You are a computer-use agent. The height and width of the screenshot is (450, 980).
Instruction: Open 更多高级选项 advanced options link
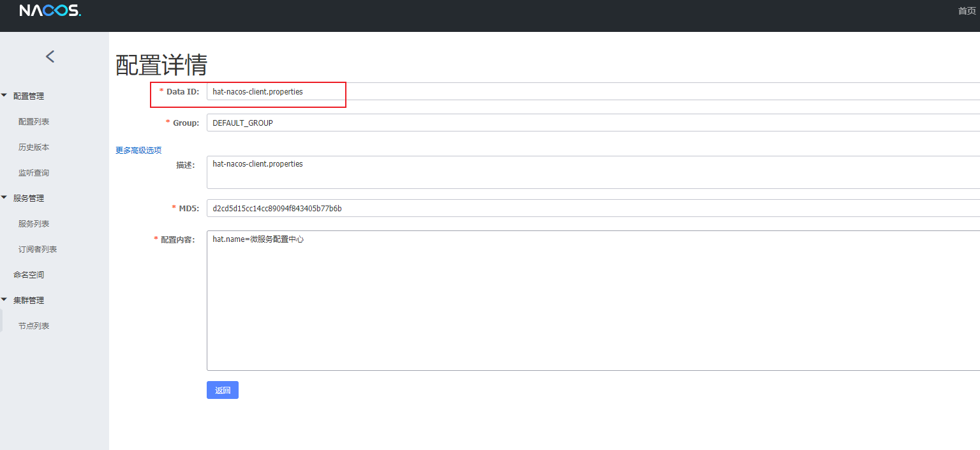click(x=138, y=150)
